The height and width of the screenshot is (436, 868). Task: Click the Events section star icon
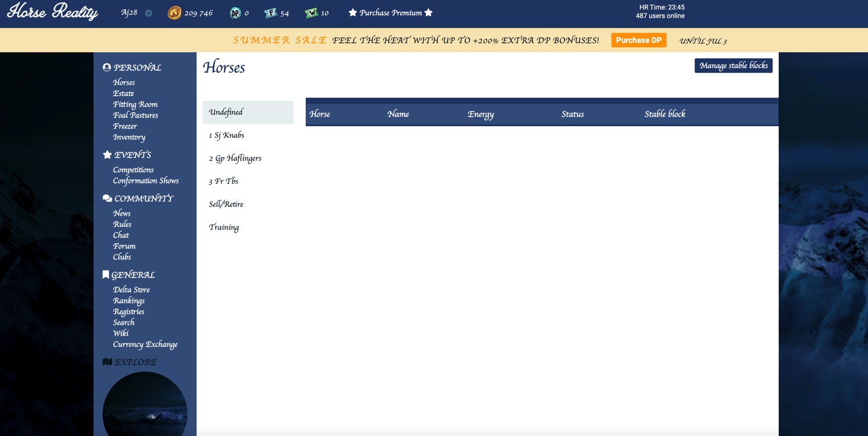tap(107, 155)
